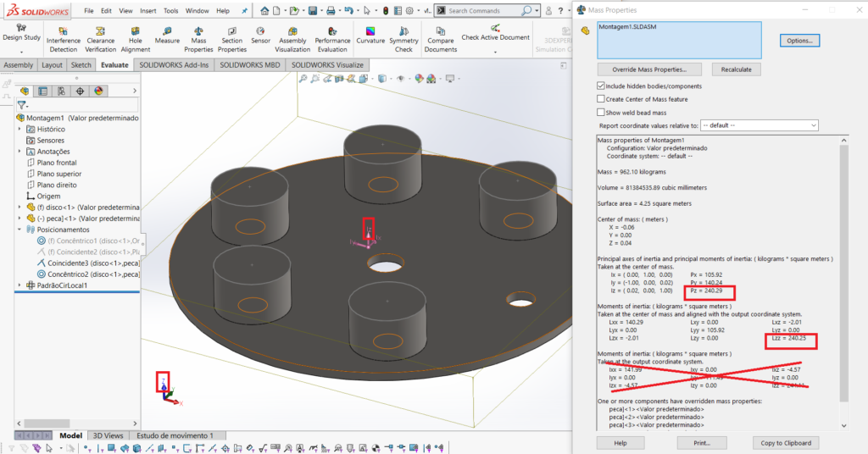Switch to the DisplayManager panel tab
Image resolution: width=868 pixels, height=454 pixels.
coord(98,91)
